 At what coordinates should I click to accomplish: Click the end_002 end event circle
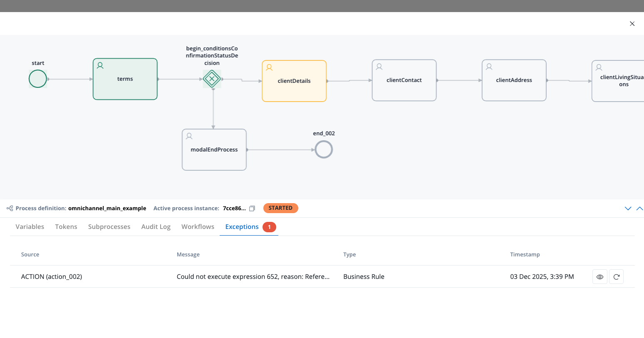[x=324, y=149]
